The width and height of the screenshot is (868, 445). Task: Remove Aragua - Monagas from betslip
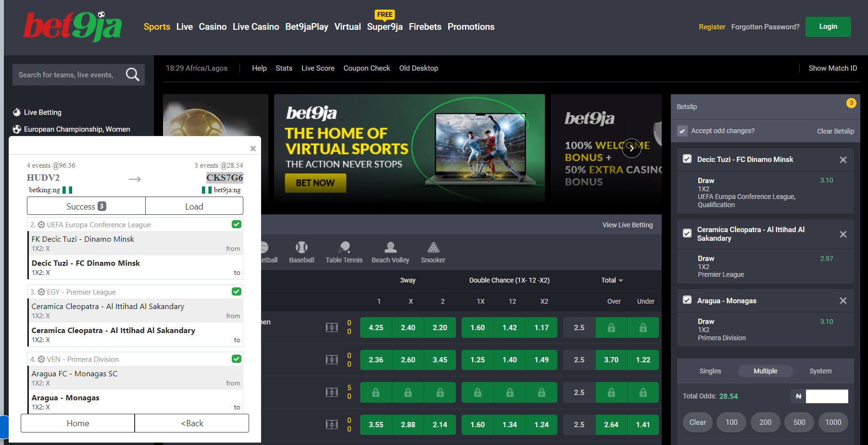843,301
